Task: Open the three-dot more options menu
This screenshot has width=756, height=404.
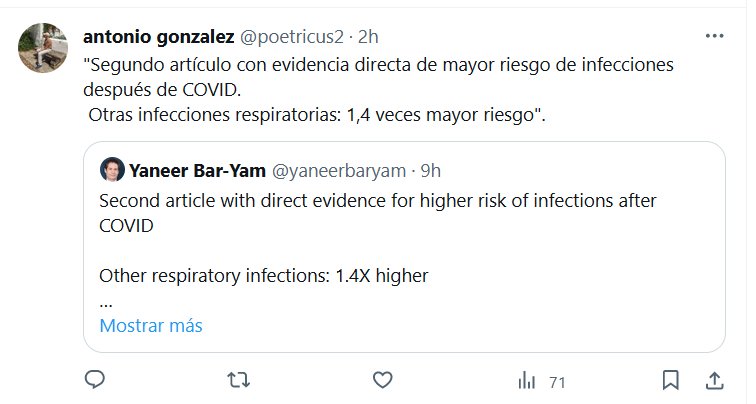Action: [x=715, y=36]
